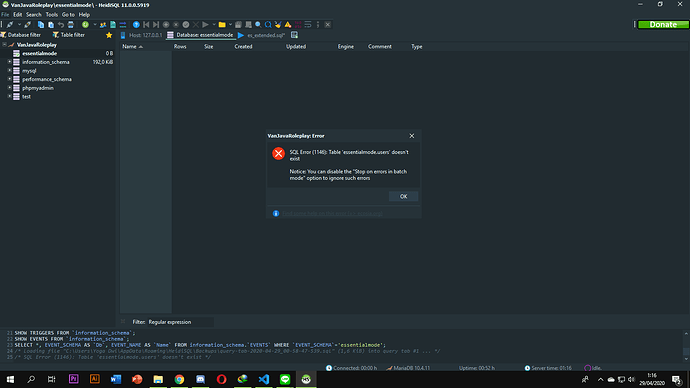Toggle the warning 'Stop on errors' toolbar icon
Viewport: 690px width, 388px height.
click(288, 25)
